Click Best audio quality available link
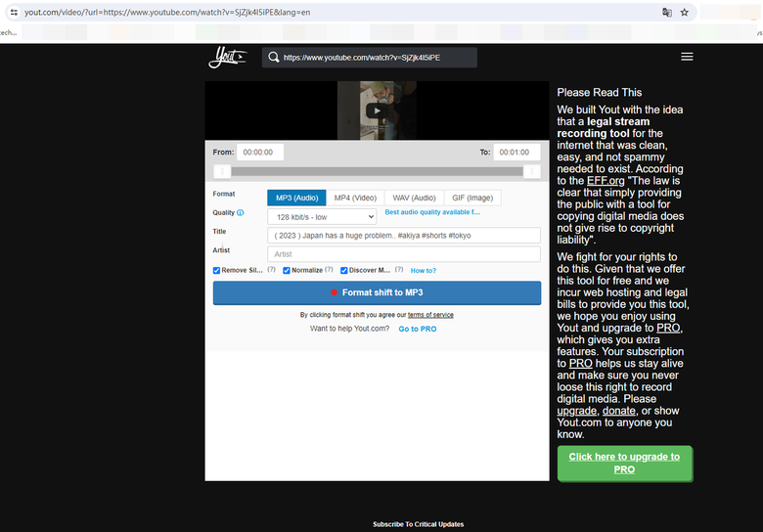 coord(432,212)
